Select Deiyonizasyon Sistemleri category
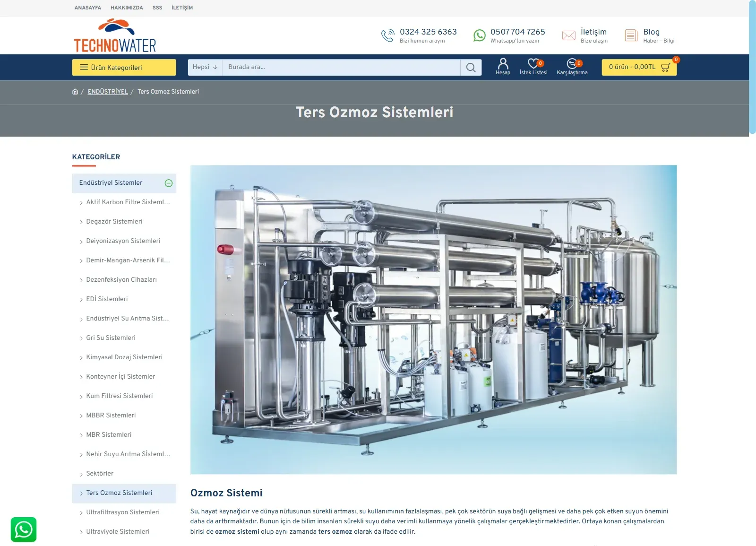 coord(124,241)
